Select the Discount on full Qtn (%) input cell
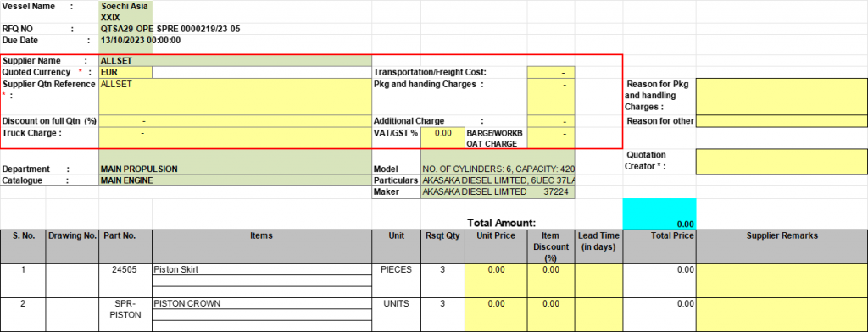This screenshot has height=332, width=868. point(236,121)
